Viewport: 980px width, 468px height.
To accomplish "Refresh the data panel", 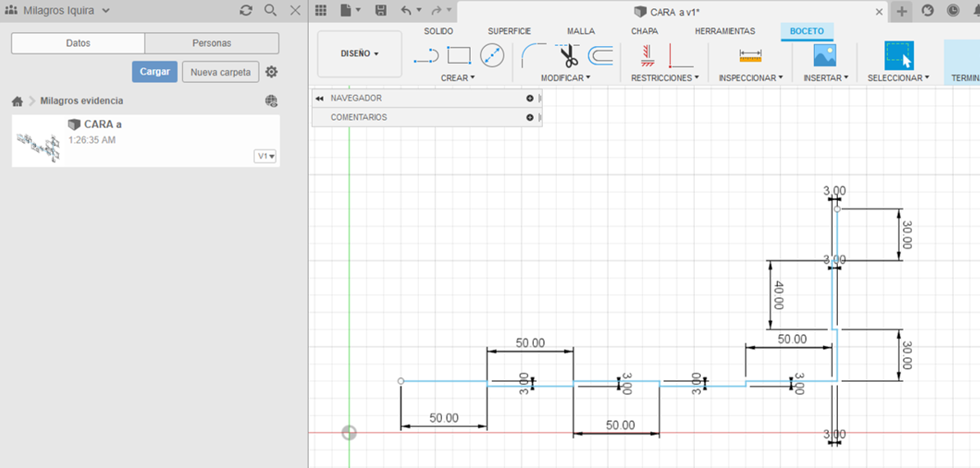I will point(246,11).
